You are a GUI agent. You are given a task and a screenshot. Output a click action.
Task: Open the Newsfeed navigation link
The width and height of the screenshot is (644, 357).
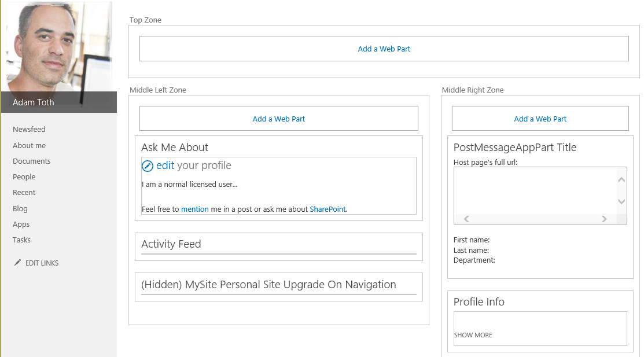pyautogui.click(x=29, y=130)
